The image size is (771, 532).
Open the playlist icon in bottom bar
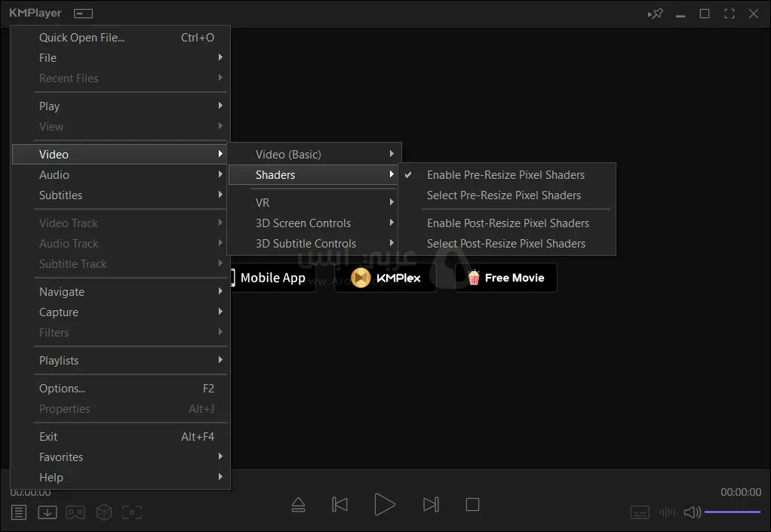coord(19,512)
